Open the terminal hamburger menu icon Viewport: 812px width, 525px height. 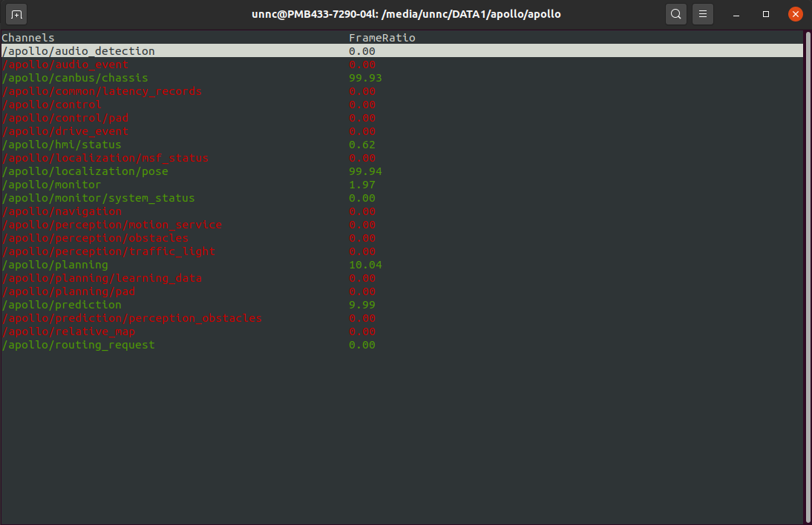(702, 13)
